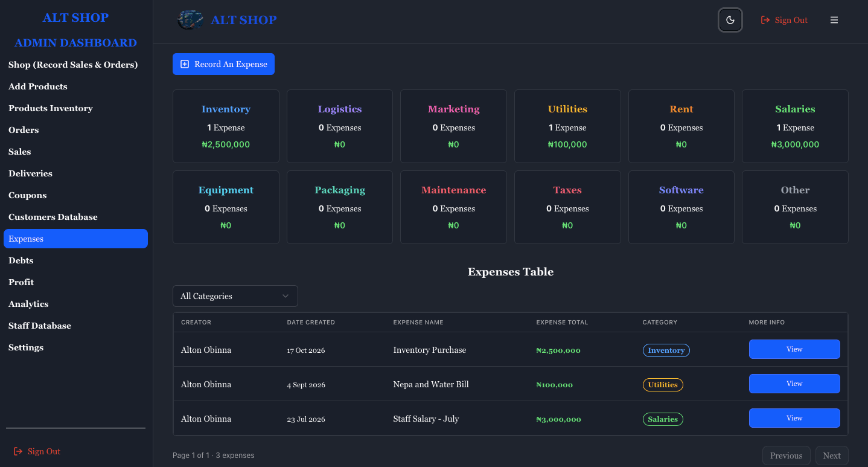Select the Equipment category card
Screen dimensions: 868x467
coord(226,207)
